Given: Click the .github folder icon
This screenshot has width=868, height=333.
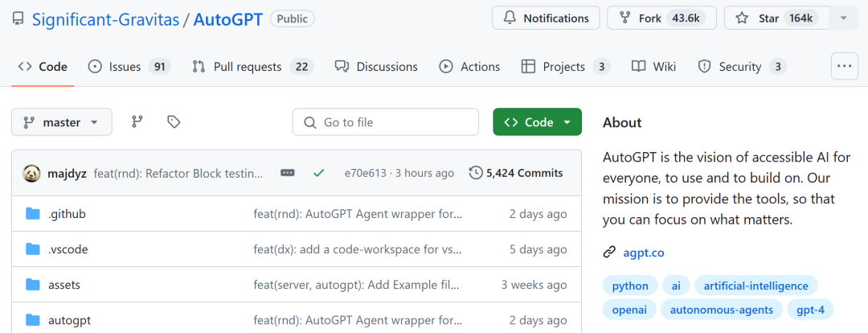Looking at the screenshot, I should click(x=33, y=214).
